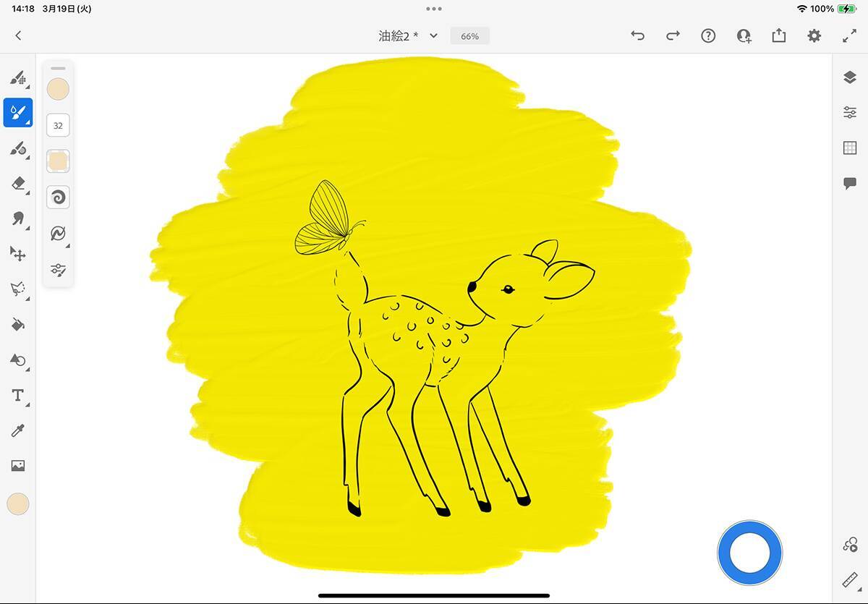This screenshot has height=604, width=868.
Task: Select the Text tool
Action: [x=18, y=396]
